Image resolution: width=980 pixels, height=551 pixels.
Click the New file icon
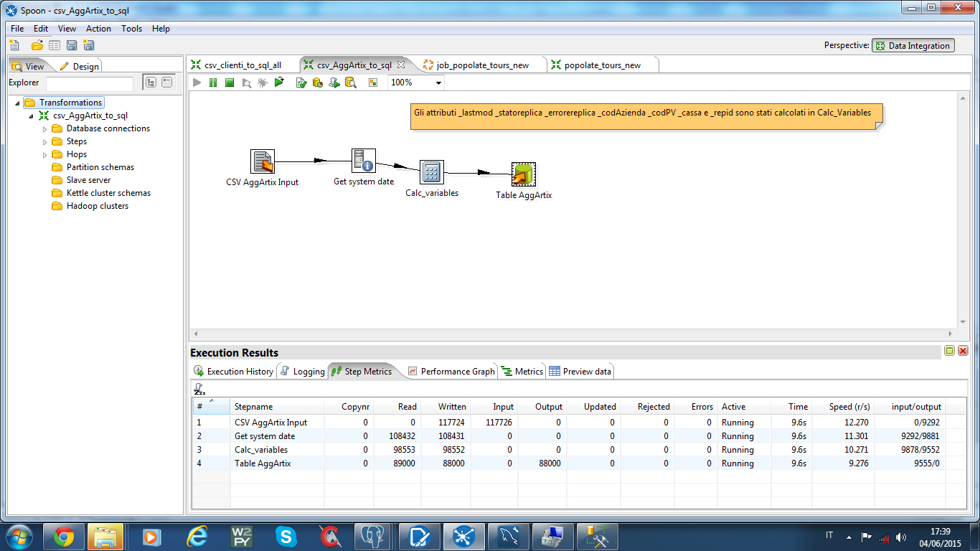point(15,45)
